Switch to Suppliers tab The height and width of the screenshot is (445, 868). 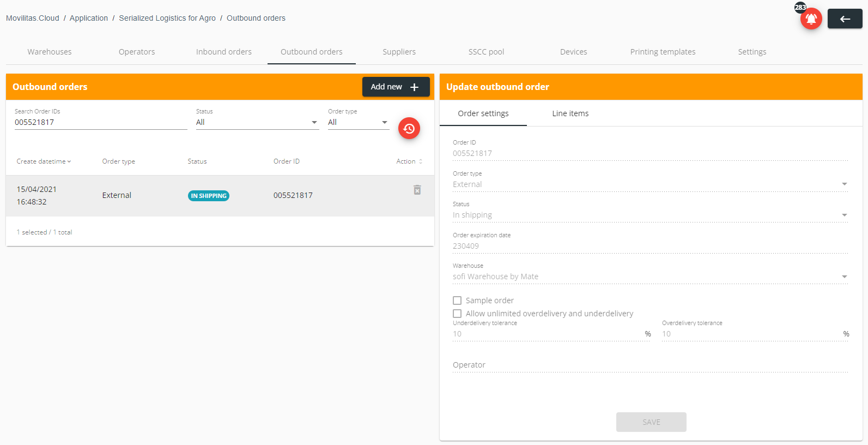click(399, 52)
